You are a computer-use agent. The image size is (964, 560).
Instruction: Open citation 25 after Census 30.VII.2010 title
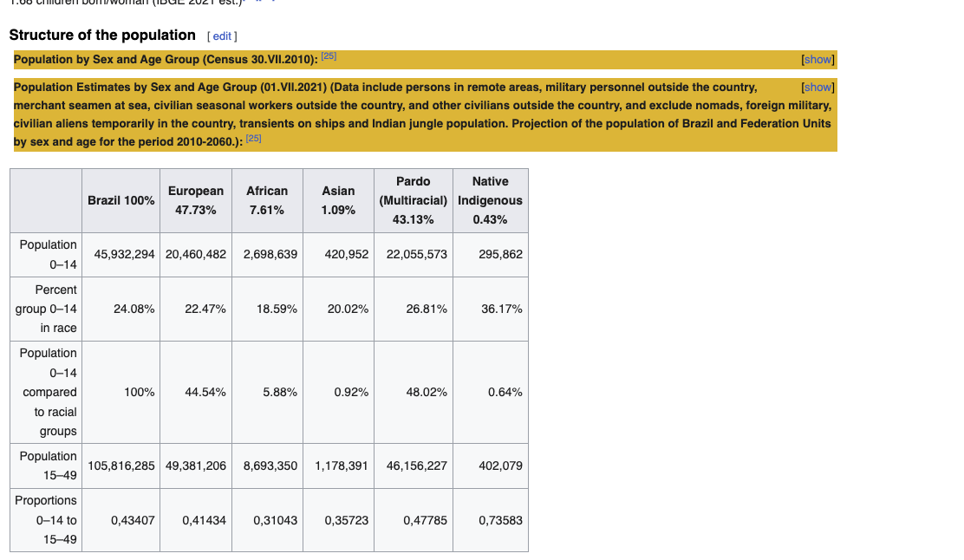[x=329, y=56]
